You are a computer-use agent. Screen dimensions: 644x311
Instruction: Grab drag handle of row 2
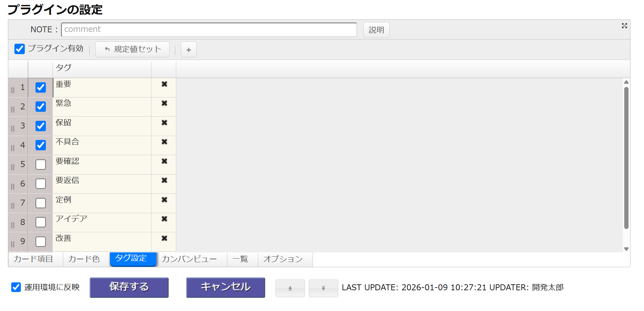pos(13,109)
